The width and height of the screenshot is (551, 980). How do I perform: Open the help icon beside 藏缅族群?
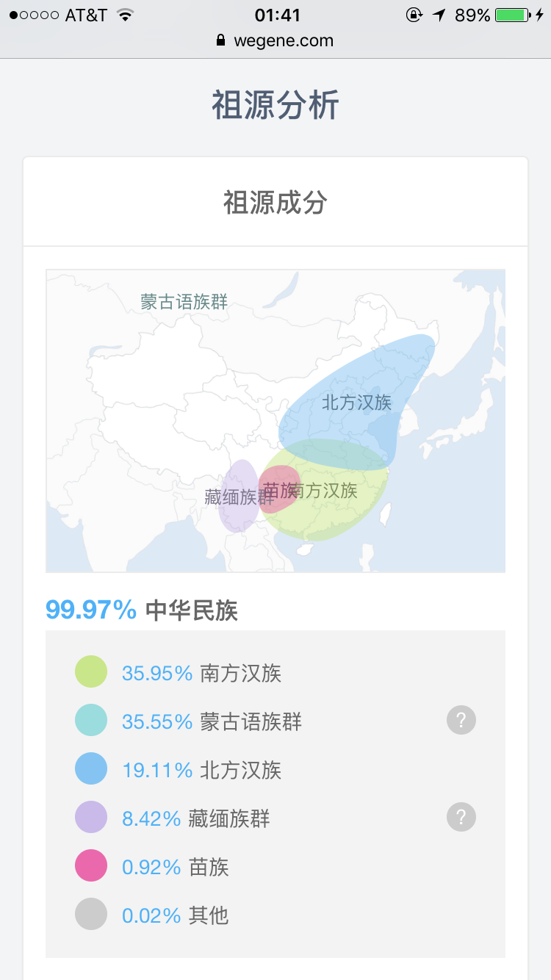(x=461, y=817)
